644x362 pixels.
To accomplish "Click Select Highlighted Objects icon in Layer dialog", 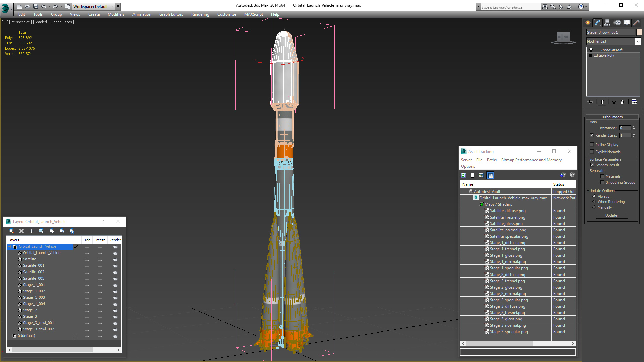I will [42, 231].
